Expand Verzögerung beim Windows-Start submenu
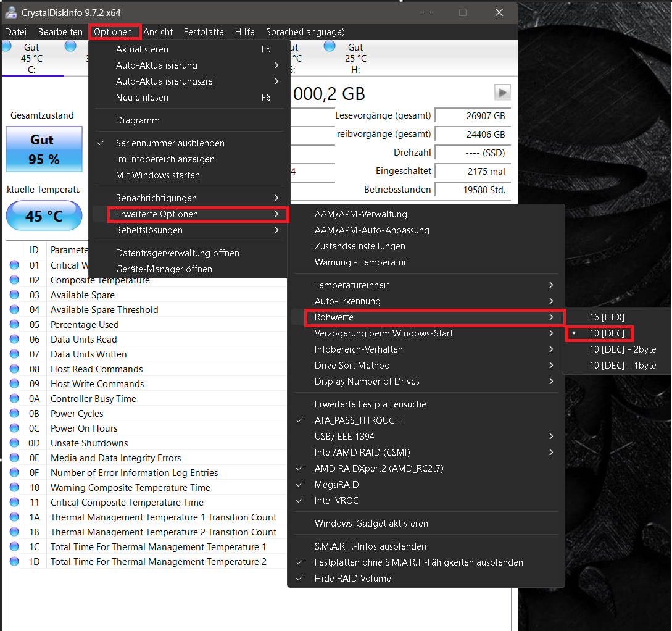Image resolution: width=672 pixels, height=631 pixels. click(426, 333)
